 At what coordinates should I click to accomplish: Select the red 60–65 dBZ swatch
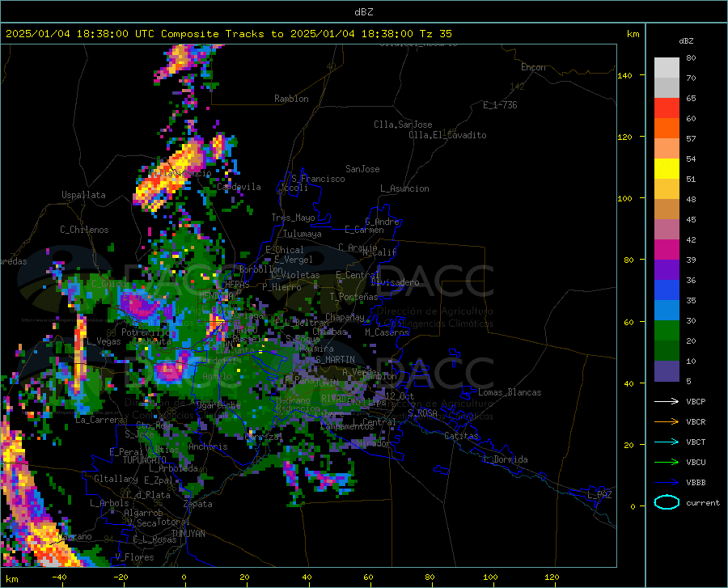tap(667, 108)
